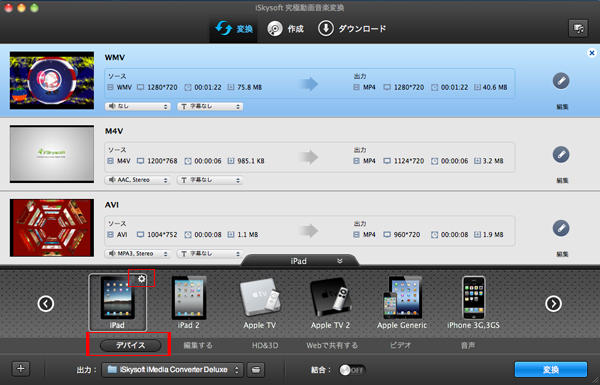Open iPad preset settings gear

142,279
